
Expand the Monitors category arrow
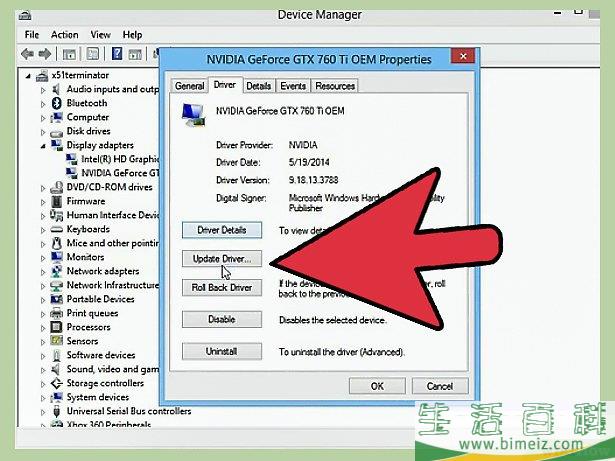click(x=43, y=258)
